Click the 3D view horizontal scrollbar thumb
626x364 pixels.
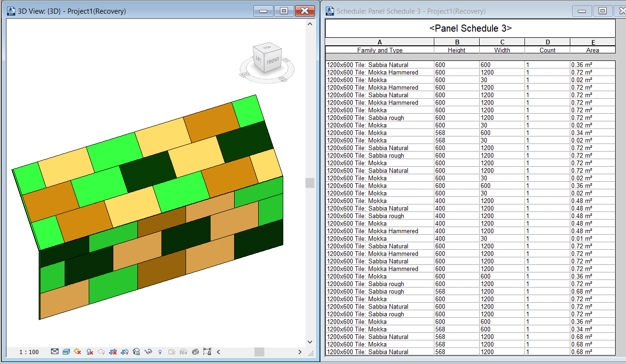coord(259,352)
